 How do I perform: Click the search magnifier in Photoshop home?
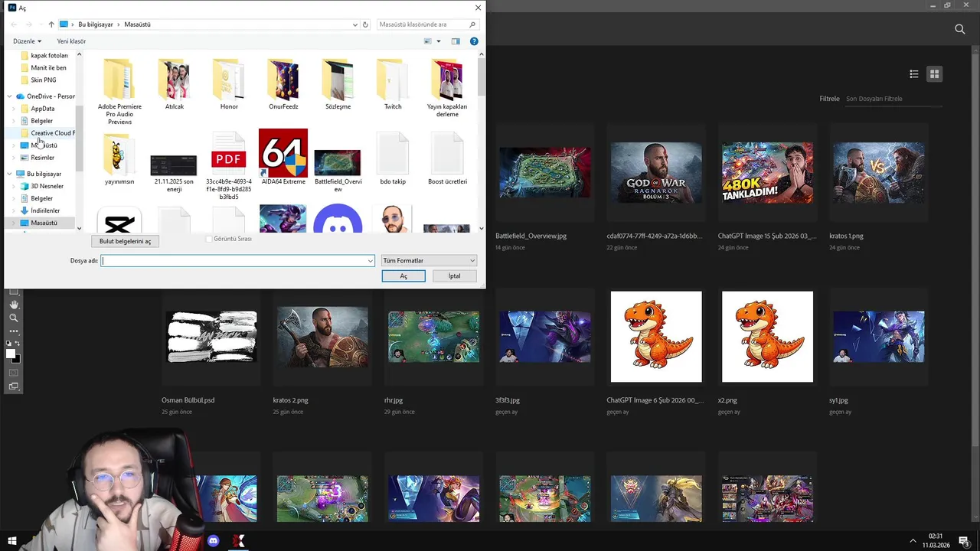[x=959, y=29]
